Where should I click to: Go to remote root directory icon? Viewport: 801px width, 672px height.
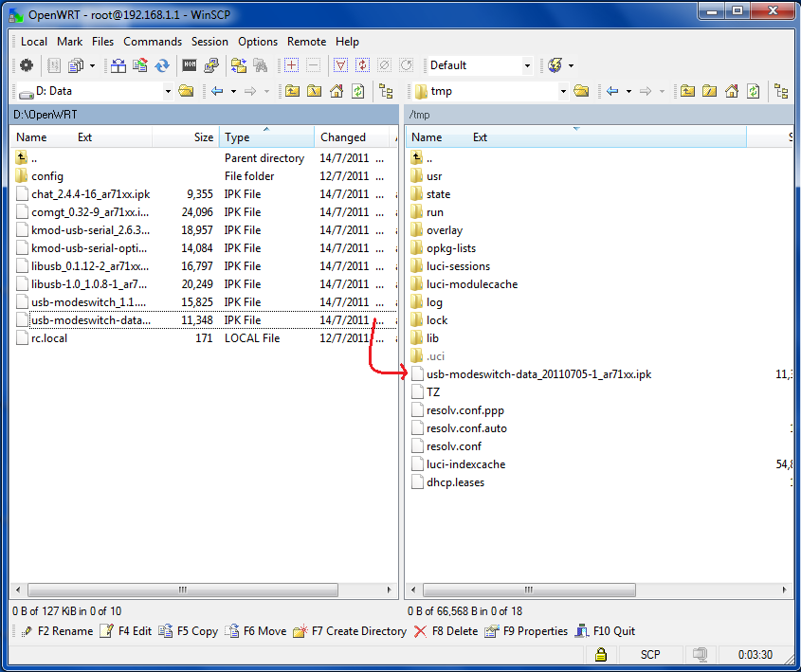710,91
